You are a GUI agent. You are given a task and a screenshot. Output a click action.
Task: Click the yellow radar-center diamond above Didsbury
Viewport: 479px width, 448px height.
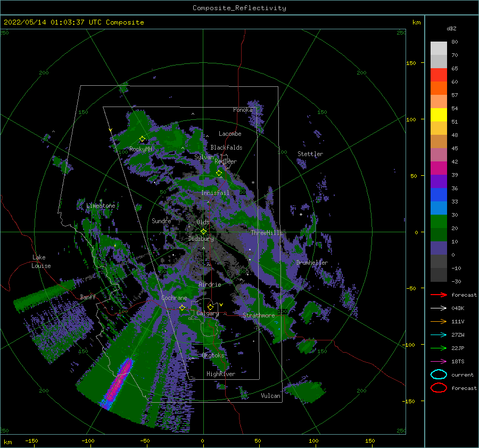point(203,232)
